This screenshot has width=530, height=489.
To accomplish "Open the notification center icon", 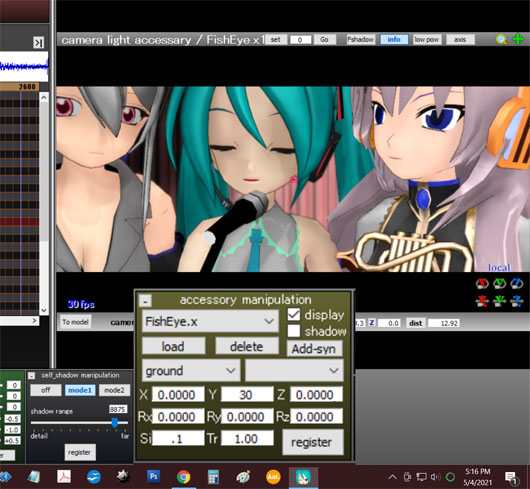I will pyautogui.click(x=511, y=477).
